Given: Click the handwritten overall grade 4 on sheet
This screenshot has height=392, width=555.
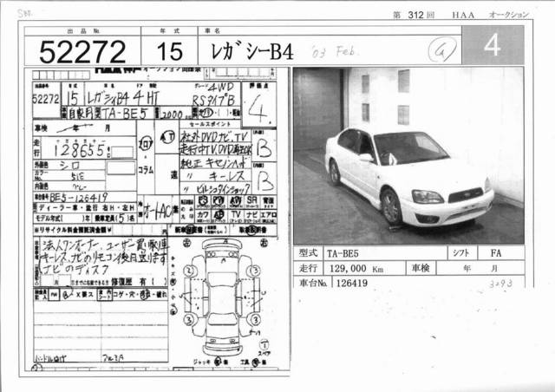Looking at the screenshot, I should [258, 108].
